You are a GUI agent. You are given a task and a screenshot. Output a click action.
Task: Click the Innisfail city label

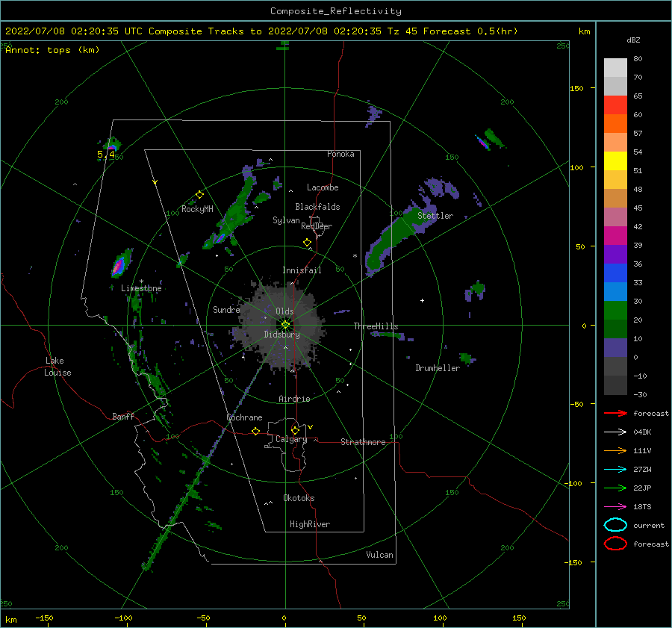point(302,270)
